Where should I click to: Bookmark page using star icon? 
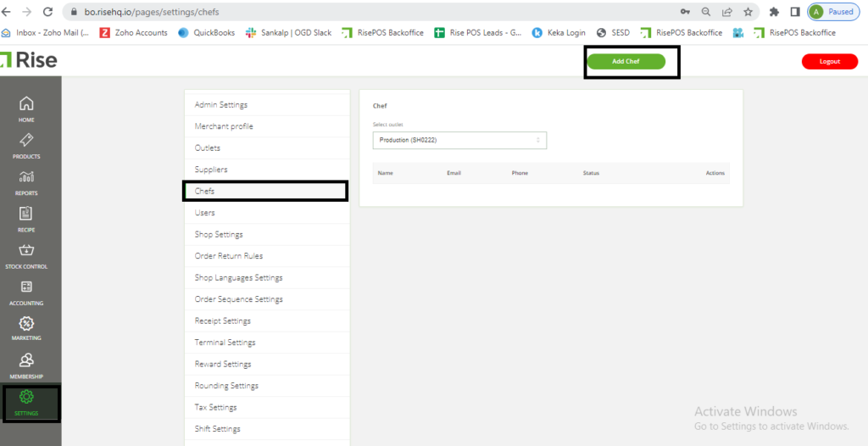[x=748, y=12]
